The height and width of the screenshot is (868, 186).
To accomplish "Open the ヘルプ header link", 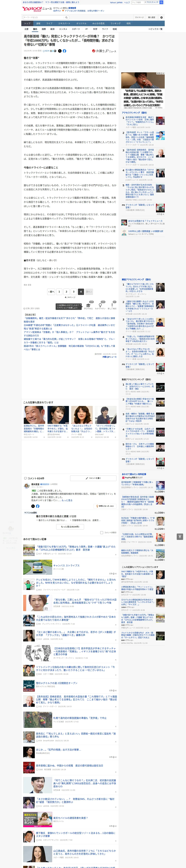I will click(127, 2).
